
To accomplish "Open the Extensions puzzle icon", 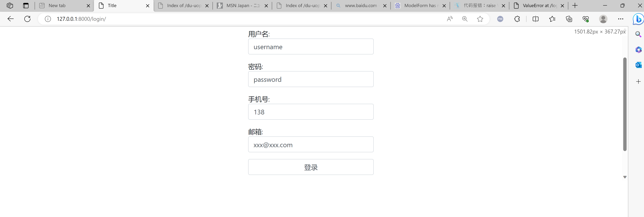I will point(517,19).
